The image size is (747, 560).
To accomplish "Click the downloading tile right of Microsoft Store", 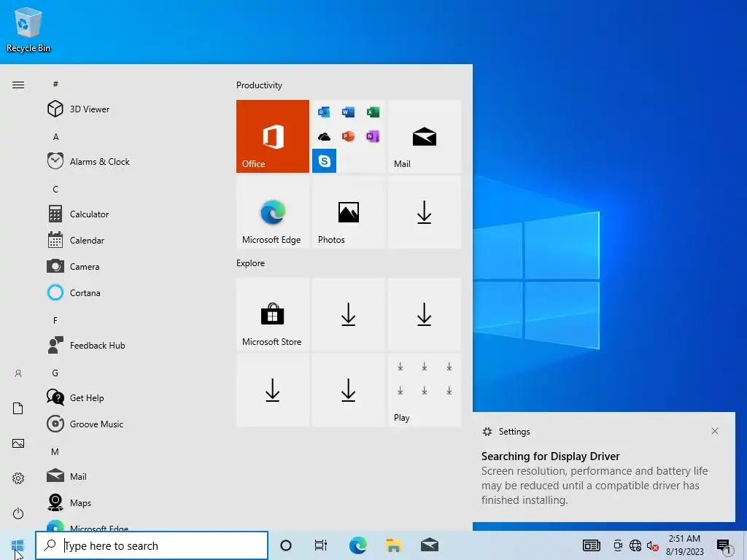I will (x=348, y=314).
